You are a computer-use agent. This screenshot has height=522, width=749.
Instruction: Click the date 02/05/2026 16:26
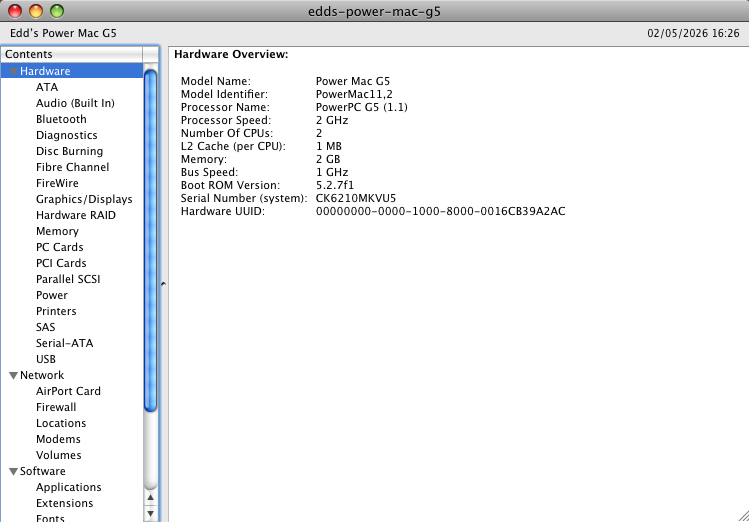[693, 33]
